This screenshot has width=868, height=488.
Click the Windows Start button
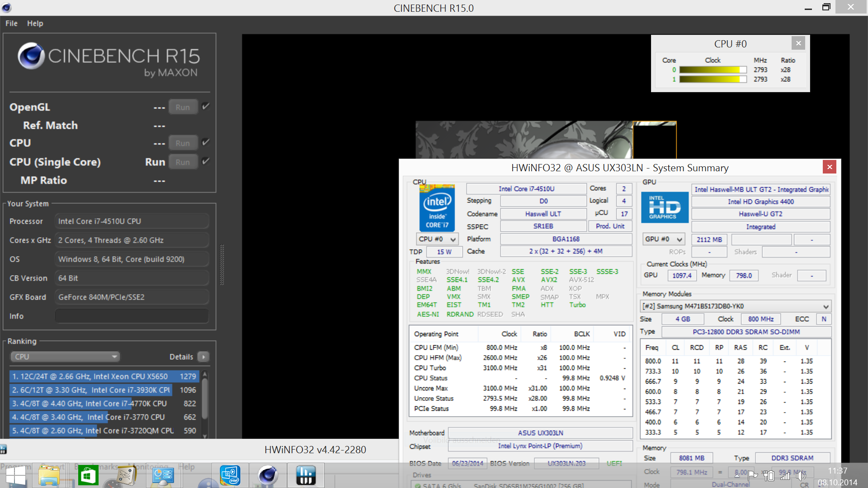click(16, 475)
